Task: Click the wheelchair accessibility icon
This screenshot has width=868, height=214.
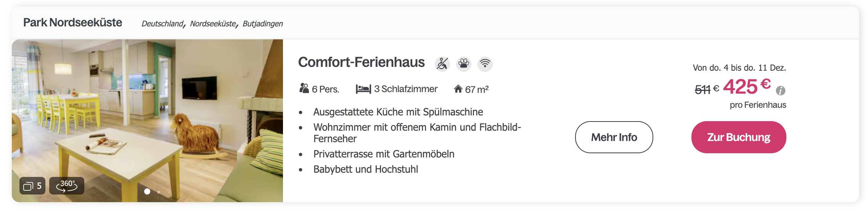Action: click(x=442, y=64)
